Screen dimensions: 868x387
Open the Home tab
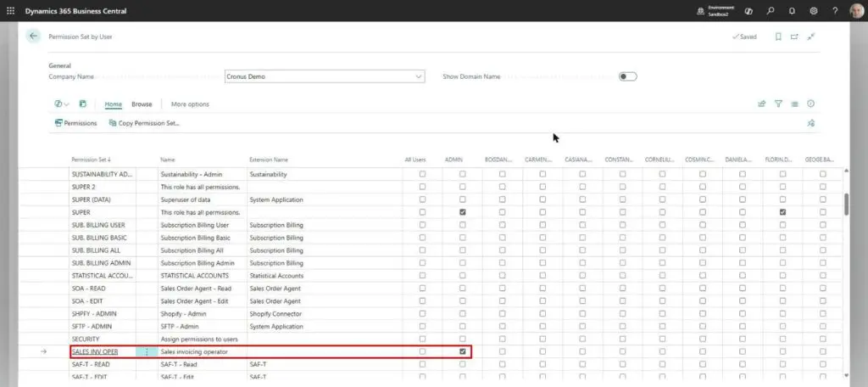(113, 104)
